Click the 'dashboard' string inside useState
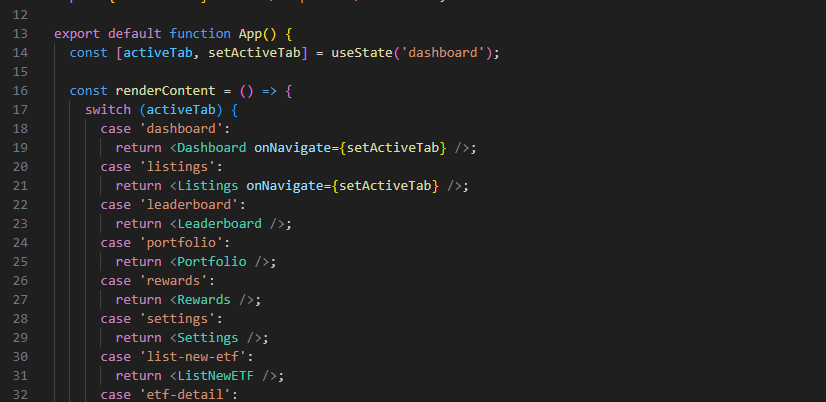Image resolution: width=826 pixels, height=402 pixels. point(442,53)
